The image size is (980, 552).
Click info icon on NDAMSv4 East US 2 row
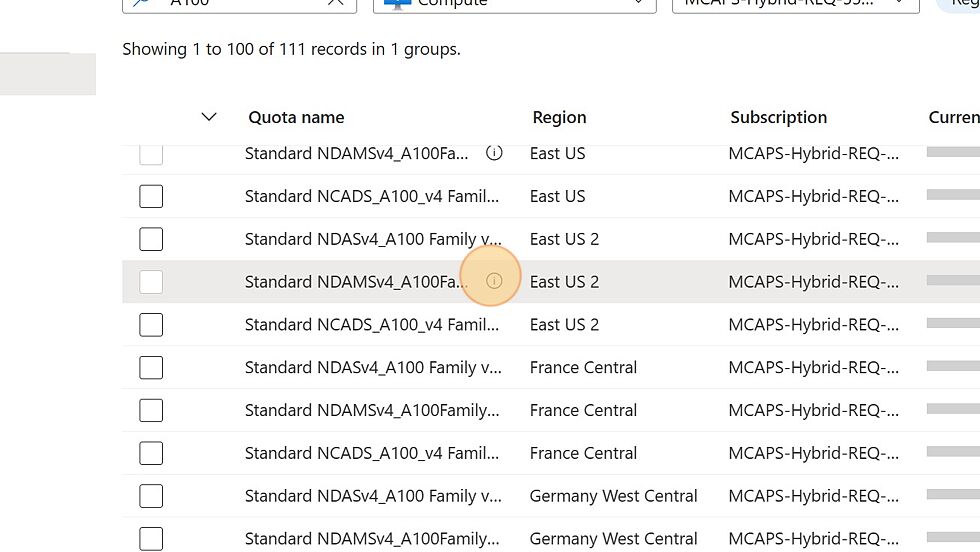[x=494, y=281]
